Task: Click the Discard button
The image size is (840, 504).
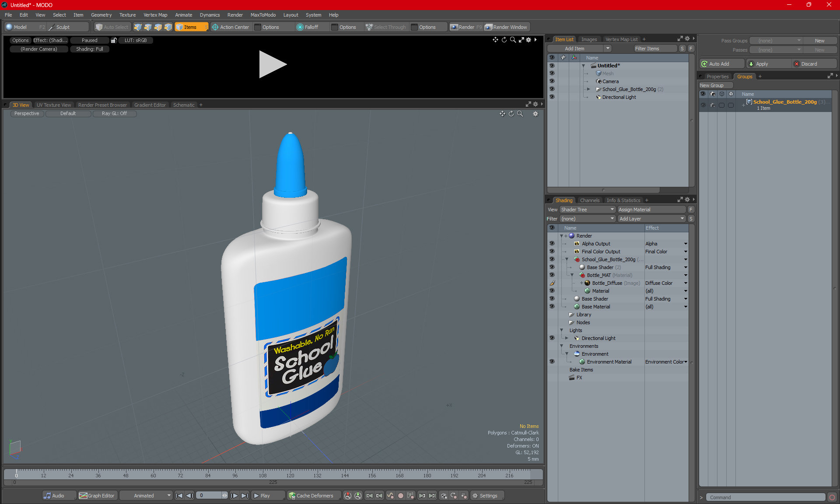Action: tap(815, 64)
